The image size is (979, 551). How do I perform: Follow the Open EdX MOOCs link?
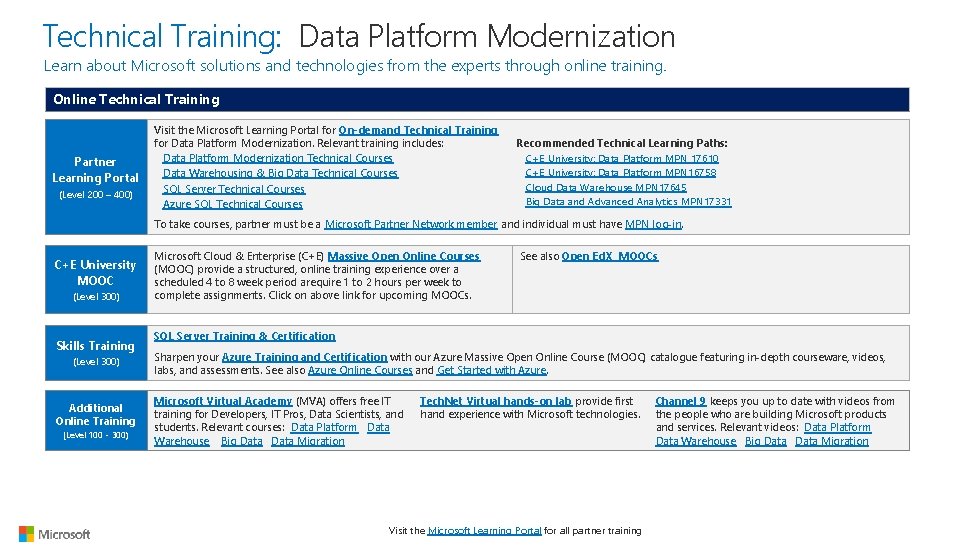[610, 256]
